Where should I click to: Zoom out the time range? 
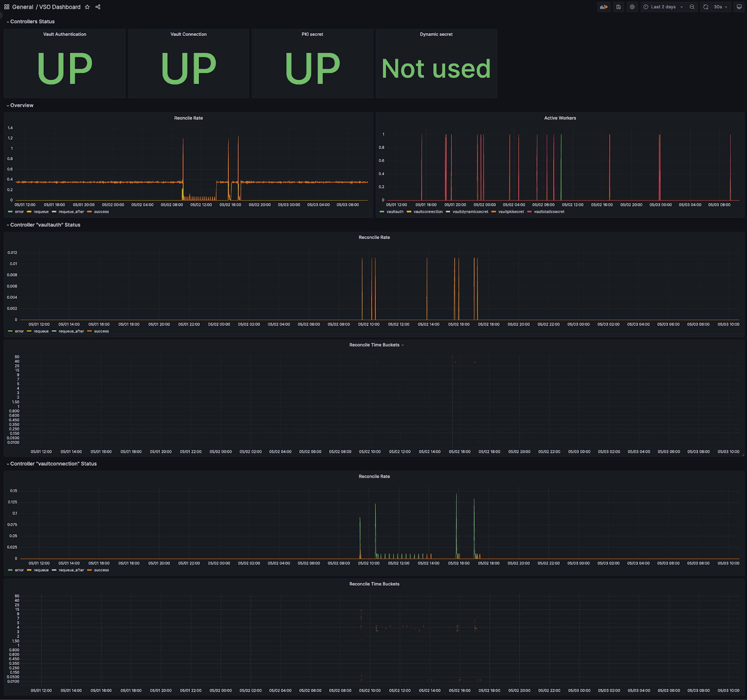[x=692, y=7]
